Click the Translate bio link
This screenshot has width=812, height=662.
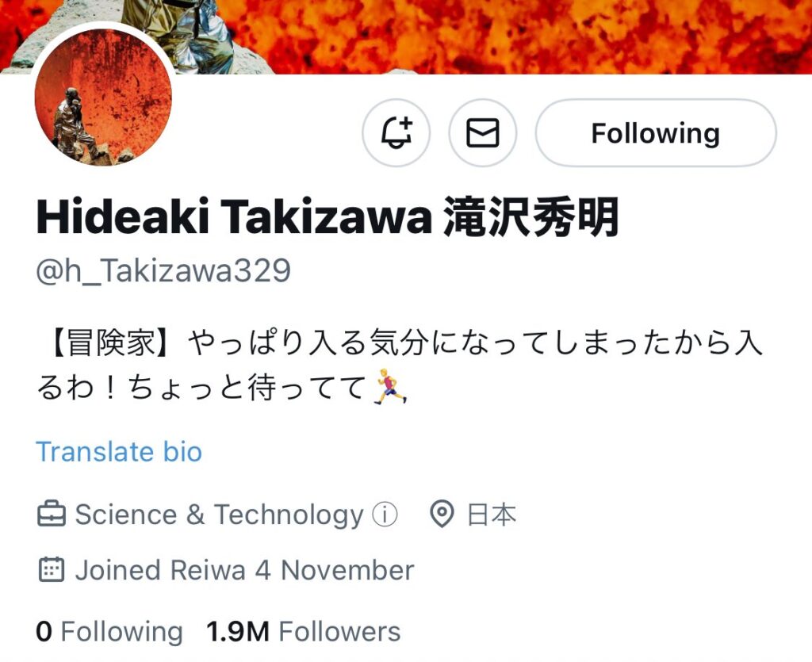coord(119,452)
